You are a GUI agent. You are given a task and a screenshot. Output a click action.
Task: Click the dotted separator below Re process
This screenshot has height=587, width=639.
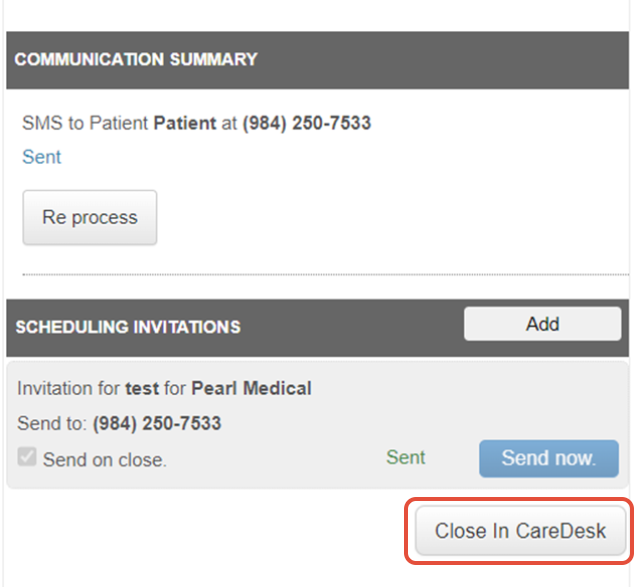point(320,274)
